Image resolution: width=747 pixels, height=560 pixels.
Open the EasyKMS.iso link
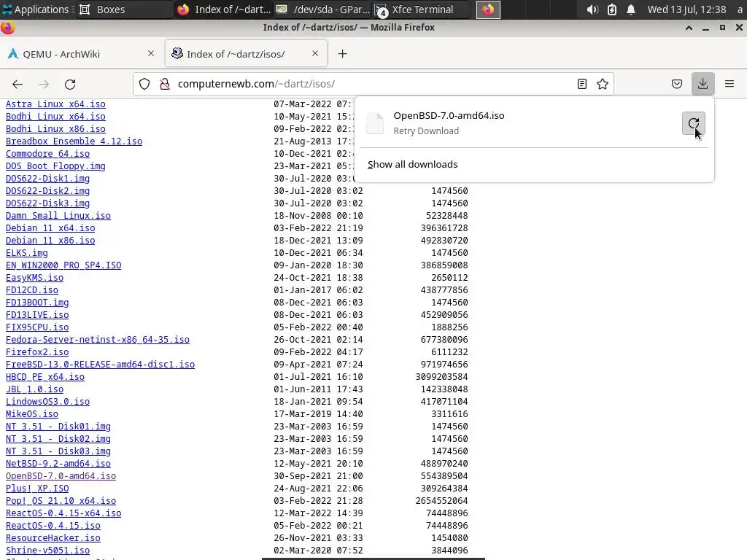(x=35, y=278)
